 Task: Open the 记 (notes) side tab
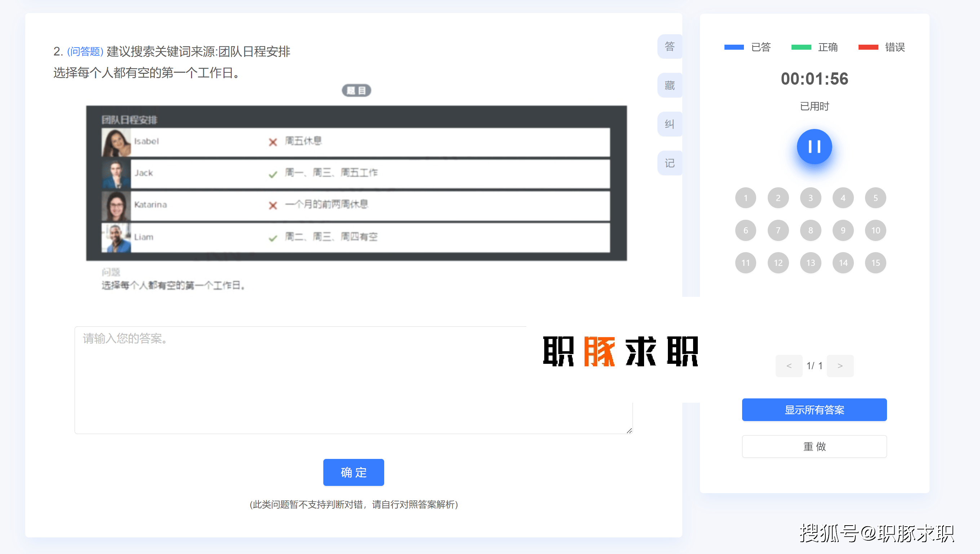tap(669, 163)
